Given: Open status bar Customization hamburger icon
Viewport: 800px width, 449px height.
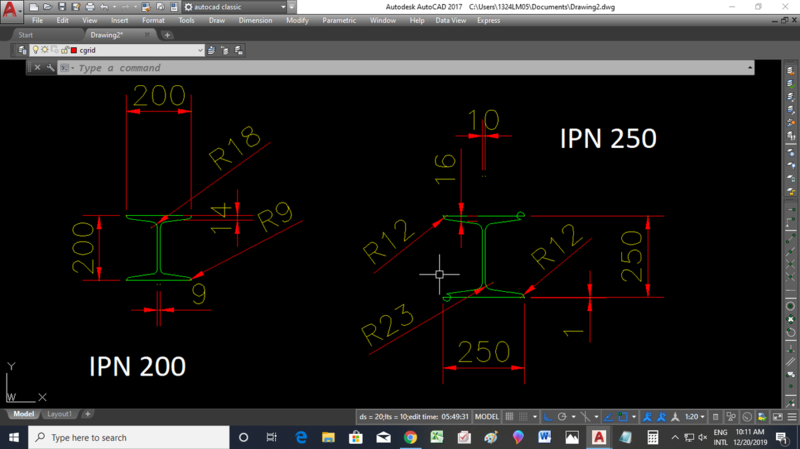Looking at the screenshot, I should pos(792,417).
